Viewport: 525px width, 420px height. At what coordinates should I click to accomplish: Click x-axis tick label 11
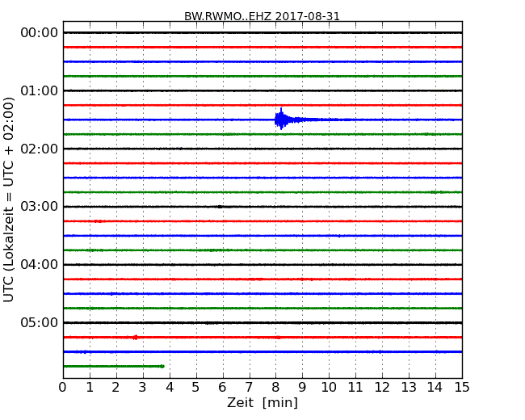click(355, 388)
